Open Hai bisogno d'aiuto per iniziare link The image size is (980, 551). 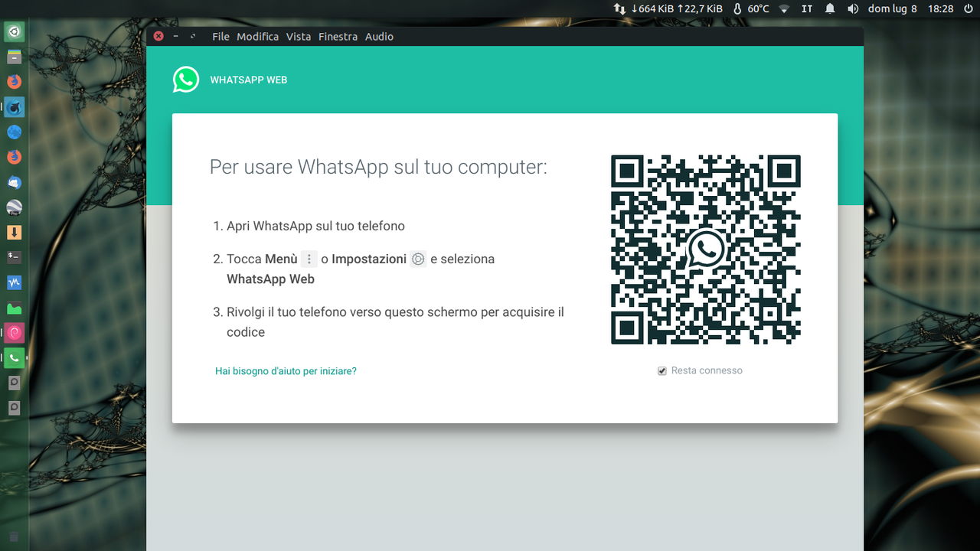coord(286,371)
